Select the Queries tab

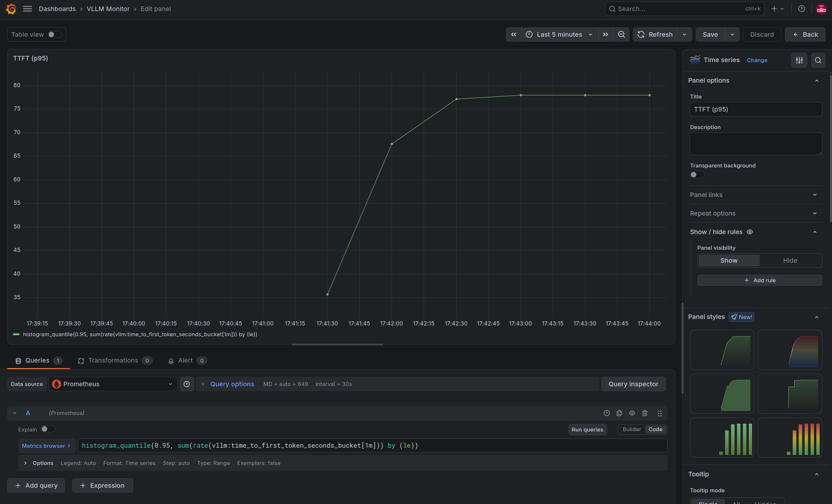coord(38,360)
